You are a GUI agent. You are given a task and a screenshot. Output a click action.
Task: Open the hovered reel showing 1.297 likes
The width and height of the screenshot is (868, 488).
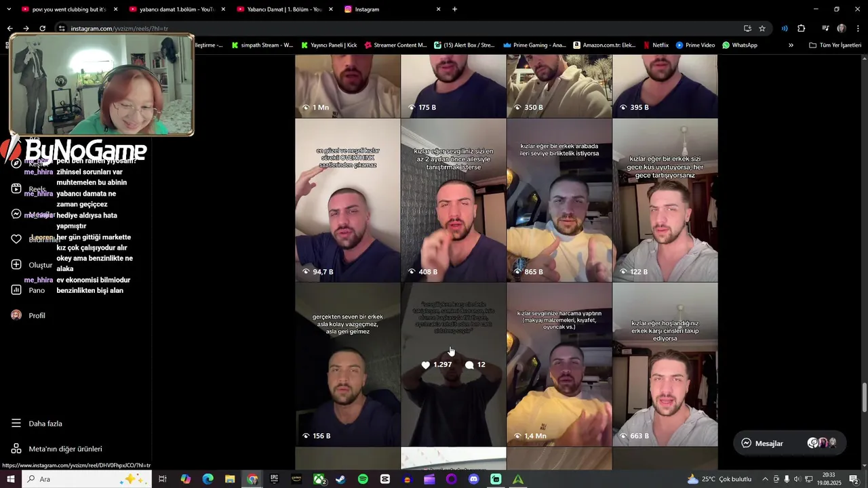(x=453, y=365)
